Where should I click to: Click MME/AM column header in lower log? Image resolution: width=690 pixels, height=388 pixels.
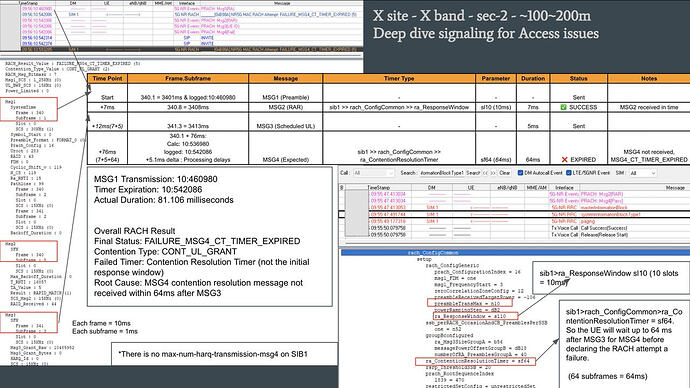(536, 187)
